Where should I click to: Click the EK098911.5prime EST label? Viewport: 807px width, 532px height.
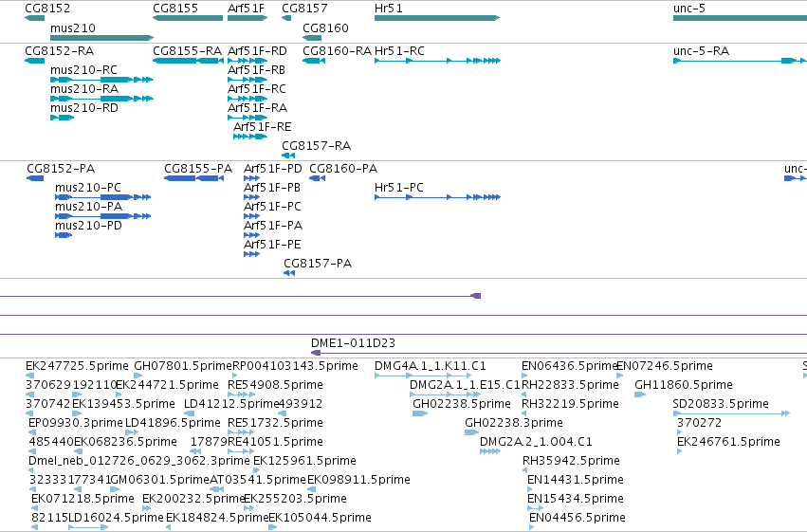pyautogui.click(x=358, y=480)
